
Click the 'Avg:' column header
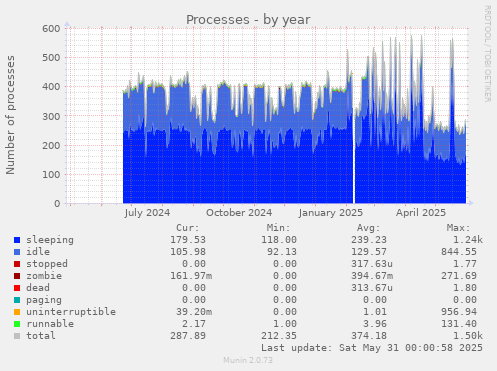[368, 228]
